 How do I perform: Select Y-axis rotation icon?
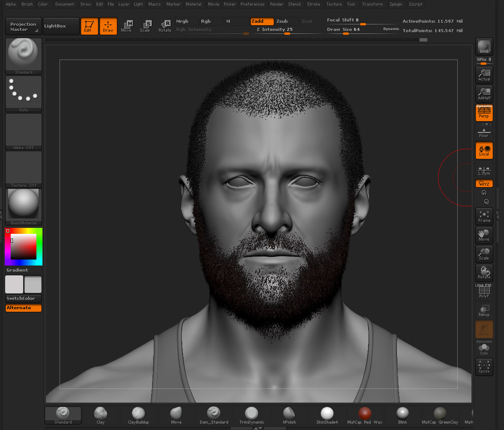[x=484, y=193]
